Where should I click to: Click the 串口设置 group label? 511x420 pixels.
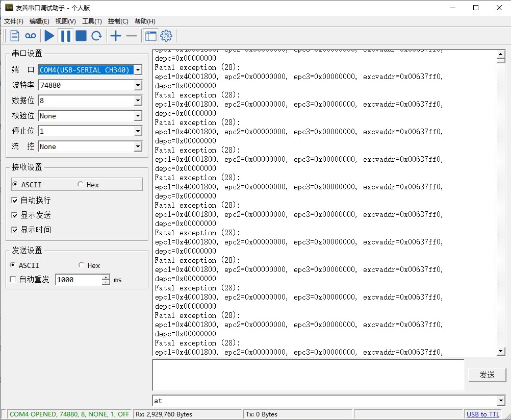tap(27, 53)
